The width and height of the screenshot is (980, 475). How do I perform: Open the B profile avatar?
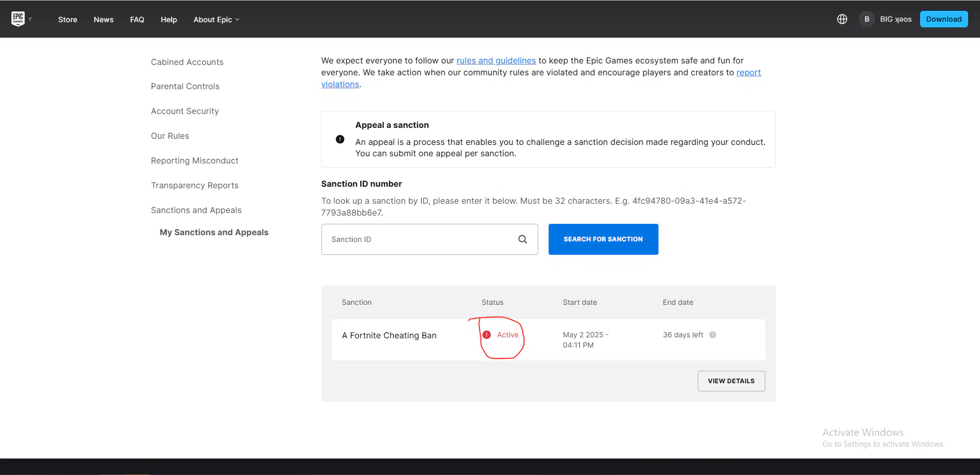click(867, 19)
